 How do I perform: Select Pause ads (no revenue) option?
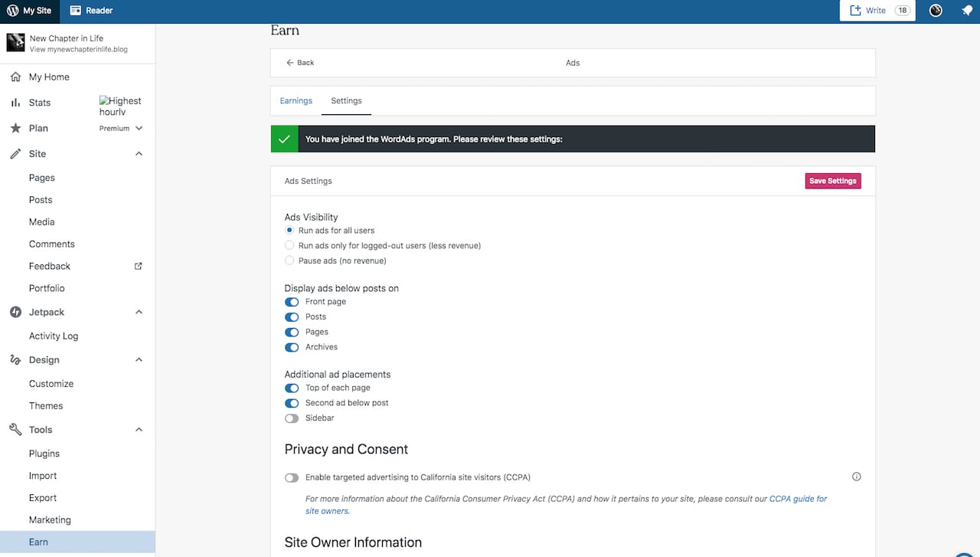point(289,260)
